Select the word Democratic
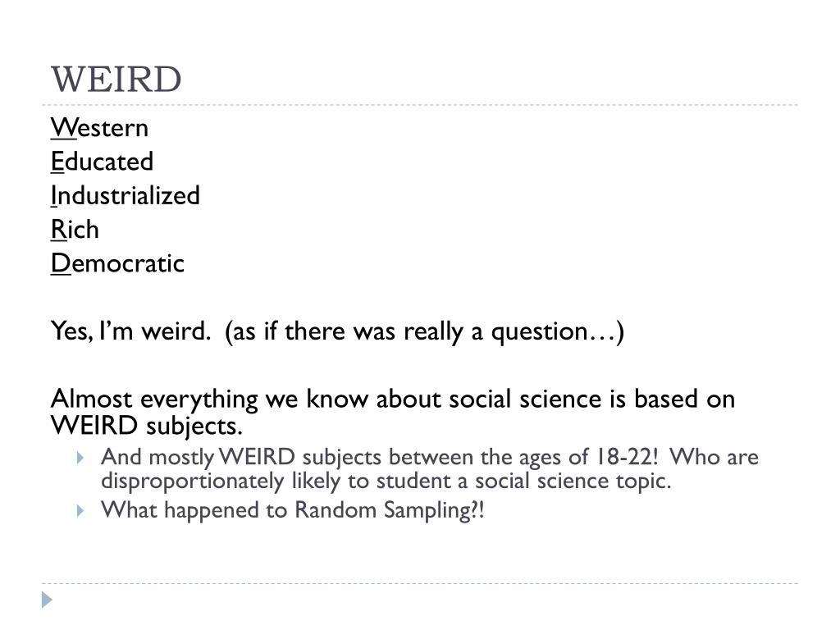The width and height of the screenshot is (840, 630). coord(117,263)
